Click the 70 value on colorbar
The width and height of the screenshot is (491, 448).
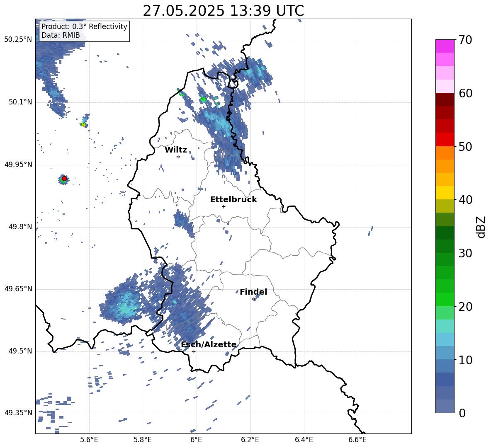pos(465,40)
